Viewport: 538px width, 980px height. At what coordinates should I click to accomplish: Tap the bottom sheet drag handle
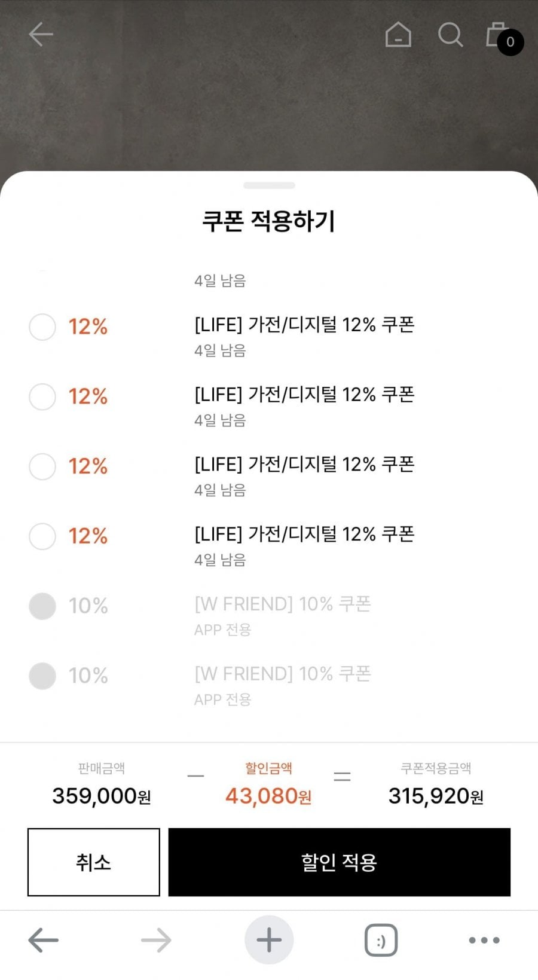point(269,185)
